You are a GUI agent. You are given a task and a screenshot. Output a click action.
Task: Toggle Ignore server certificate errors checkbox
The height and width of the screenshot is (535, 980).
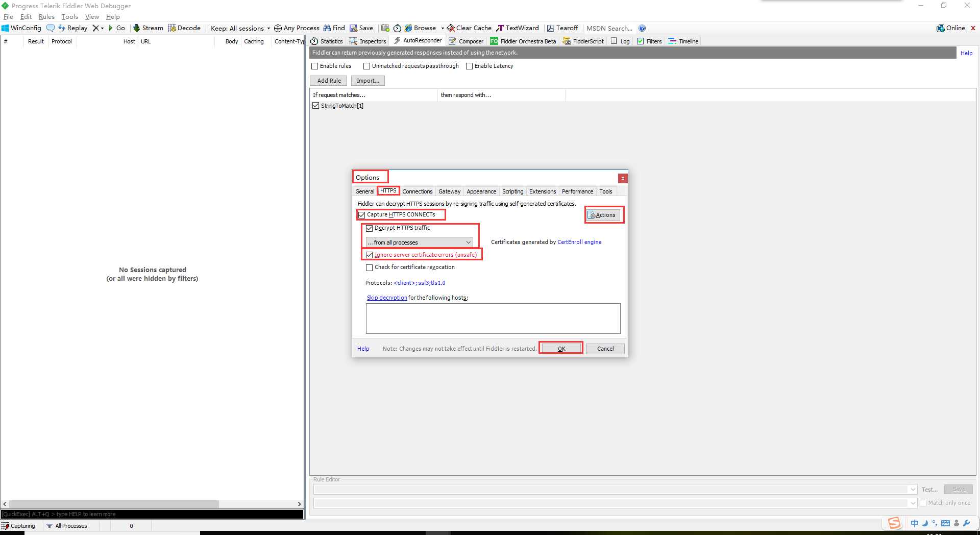(370, 255)
